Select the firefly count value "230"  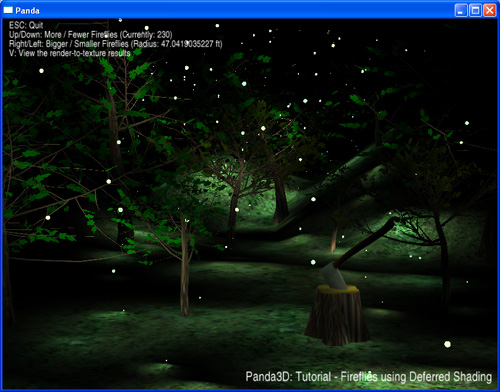164,35
